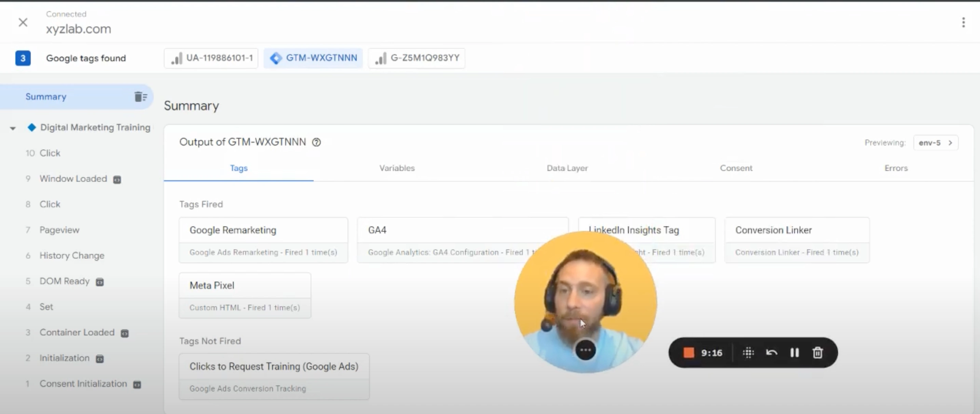Click the presenter webcam bubble
Screen dimensions: 980x414
(x=585, y=302)
